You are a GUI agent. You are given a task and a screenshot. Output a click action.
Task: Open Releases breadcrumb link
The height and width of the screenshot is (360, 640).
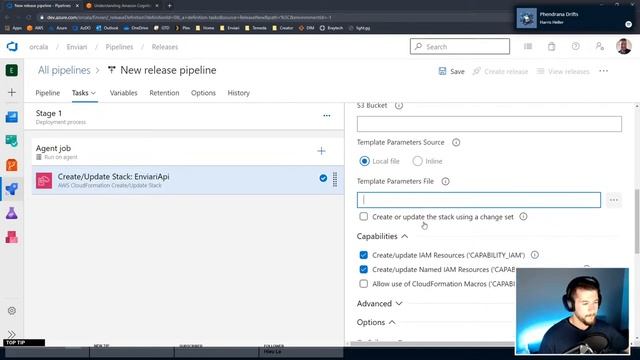[165, 47]
